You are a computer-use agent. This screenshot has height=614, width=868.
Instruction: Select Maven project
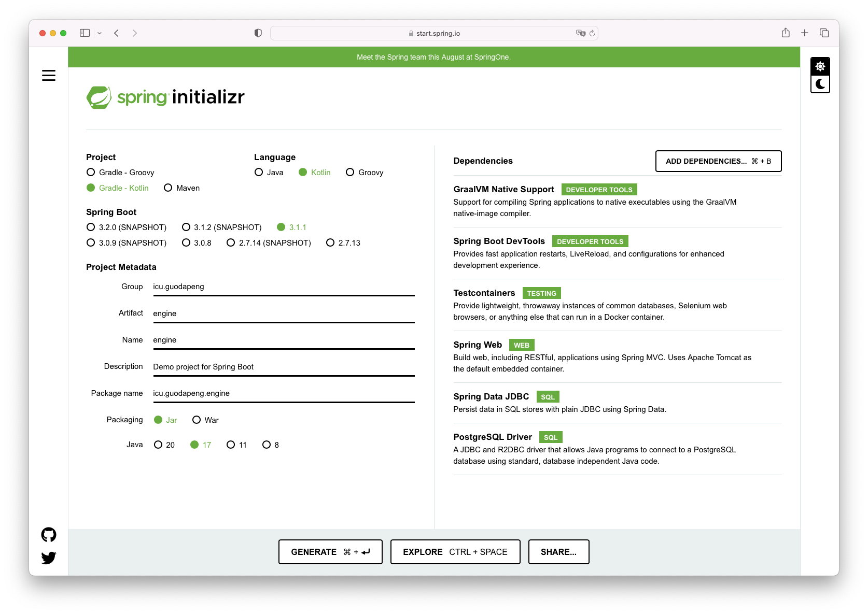(x=181, y=188)
